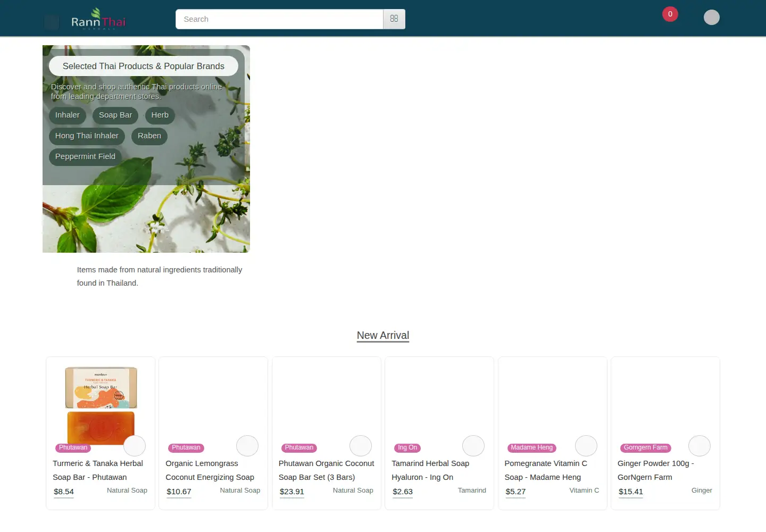Click the grid icon beside search box
Screen dimensions: 766x532
click(394, 19)
